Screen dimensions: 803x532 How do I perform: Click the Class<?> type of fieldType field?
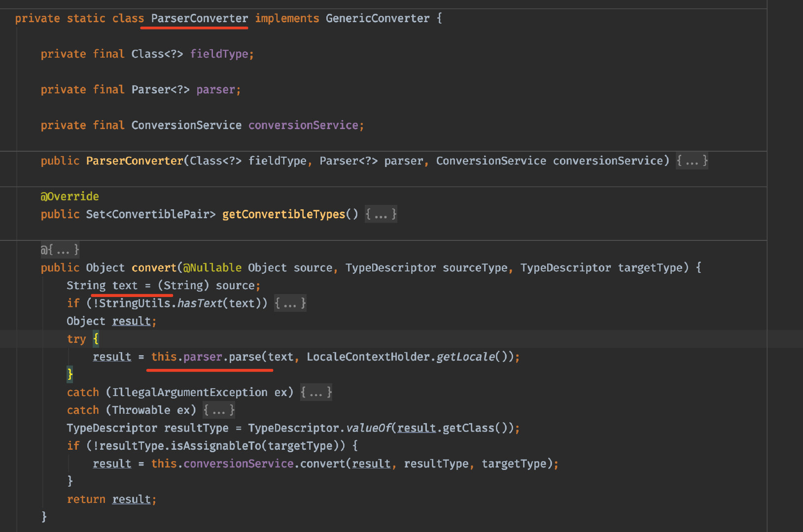click(157, 54)
